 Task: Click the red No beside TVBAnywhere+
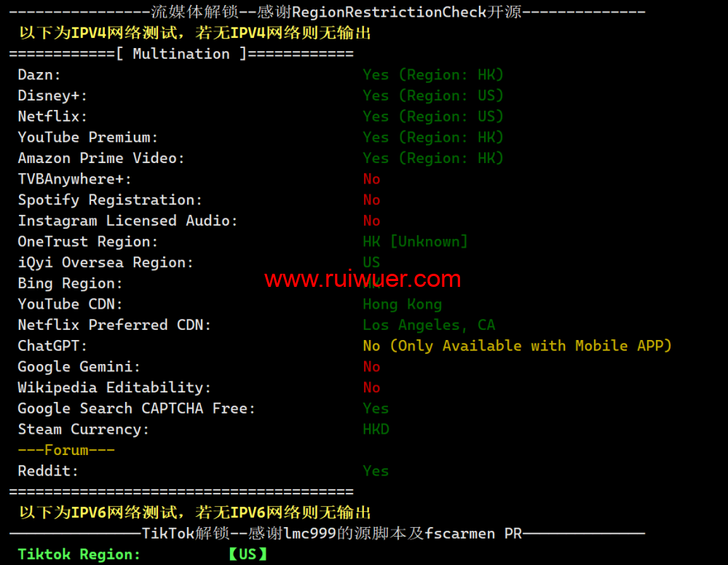pos(371,179)
